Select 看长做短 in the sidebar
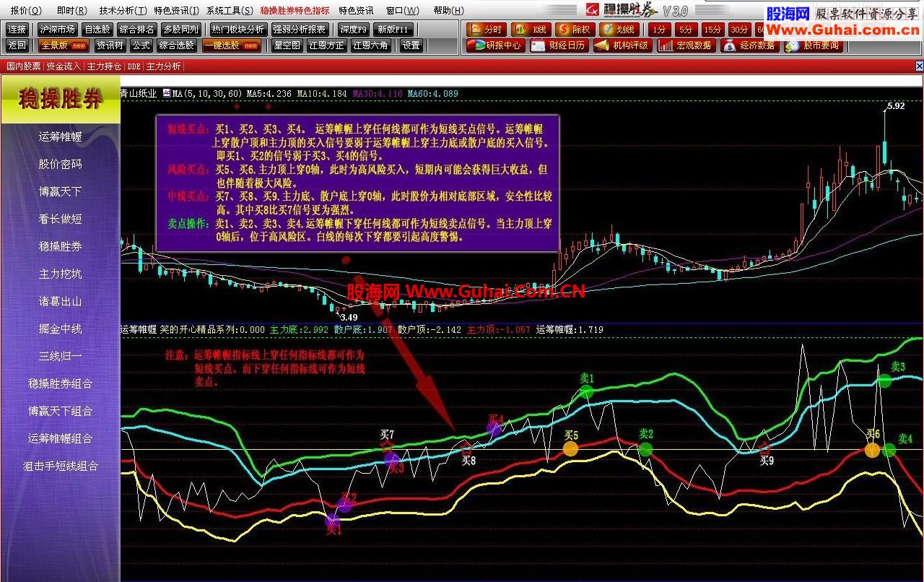The image size is (924, 582). point(61,219)
